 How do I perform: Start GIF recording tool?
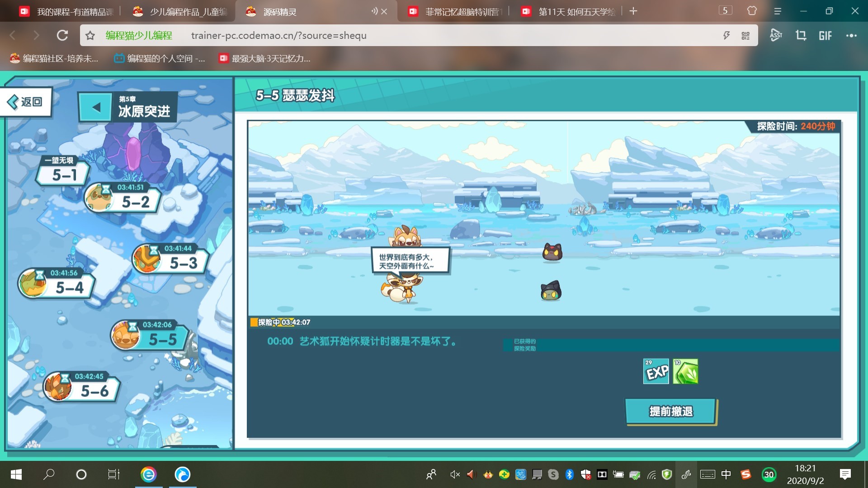point(825,36)
